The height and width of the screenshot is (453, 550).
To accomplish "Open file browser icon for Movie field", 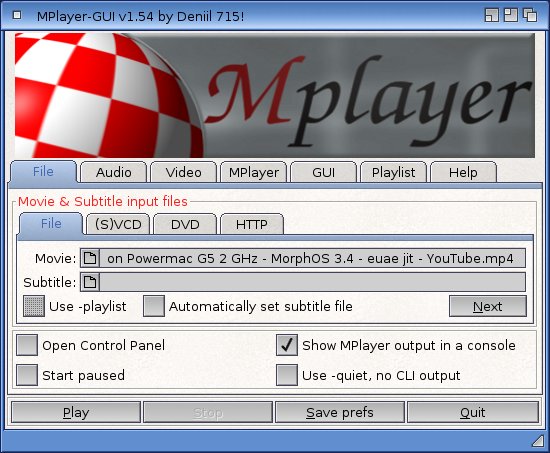I will tap(90, 259).
